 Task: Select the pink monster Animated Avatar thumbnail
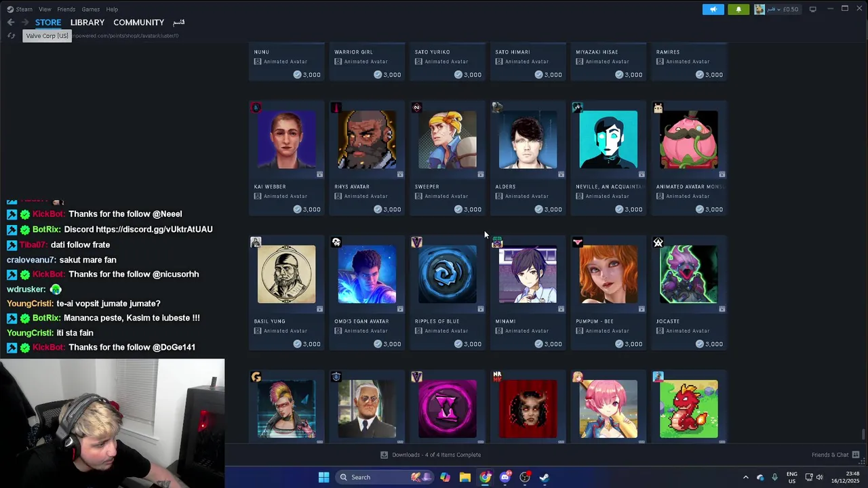689,140
